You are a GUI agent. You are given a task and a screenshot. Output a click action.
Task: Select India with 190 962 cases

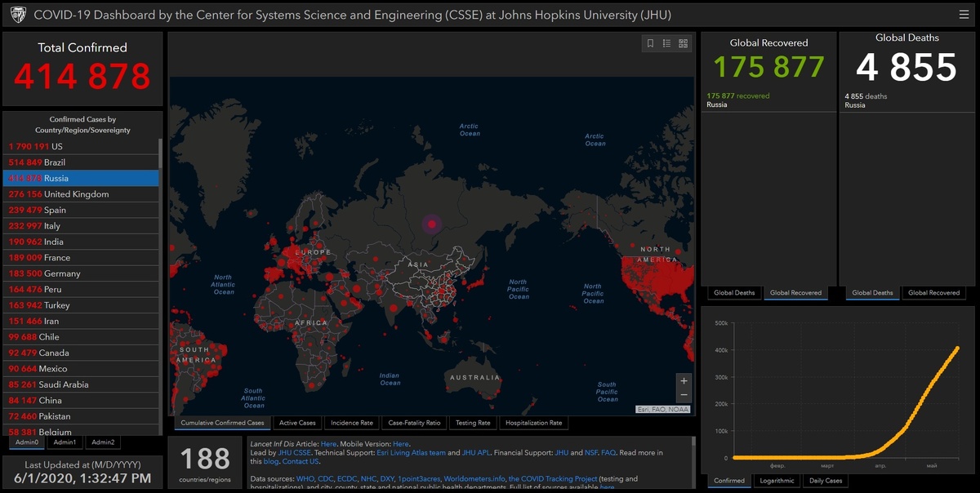(82, 242)
